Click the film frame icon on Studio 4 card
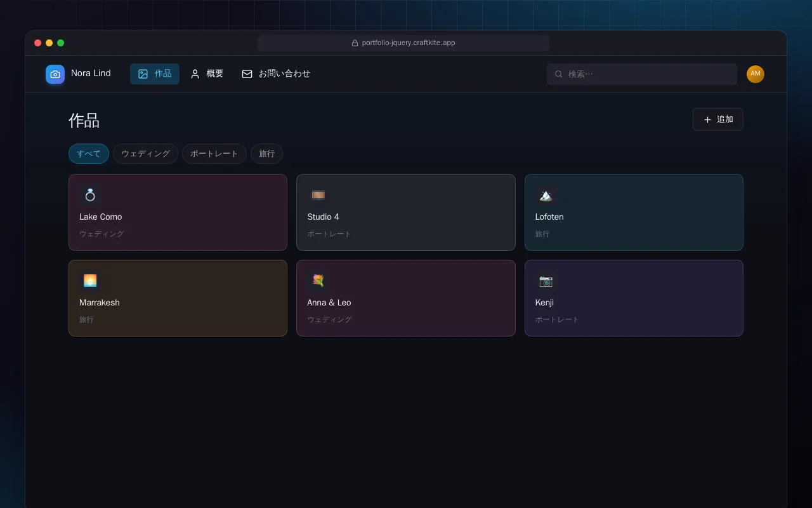The height and width of the screenshot is (508, 812). coord(318,195)
